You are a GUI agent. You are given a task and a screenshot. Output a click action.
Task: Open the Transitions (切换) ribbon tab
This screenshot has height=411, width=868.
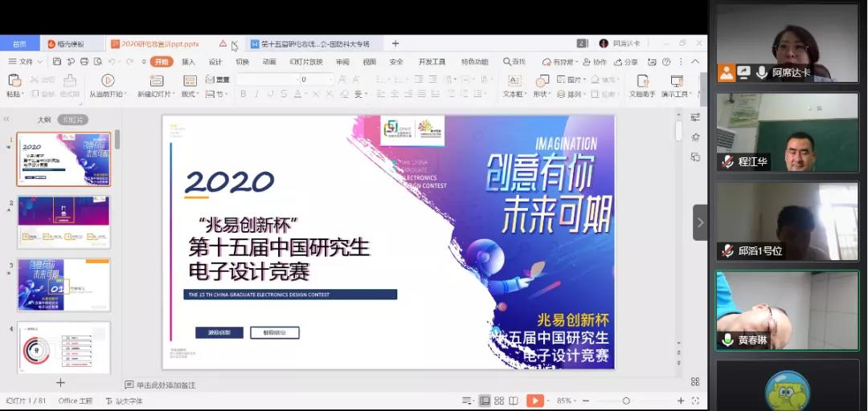point(243,61)
